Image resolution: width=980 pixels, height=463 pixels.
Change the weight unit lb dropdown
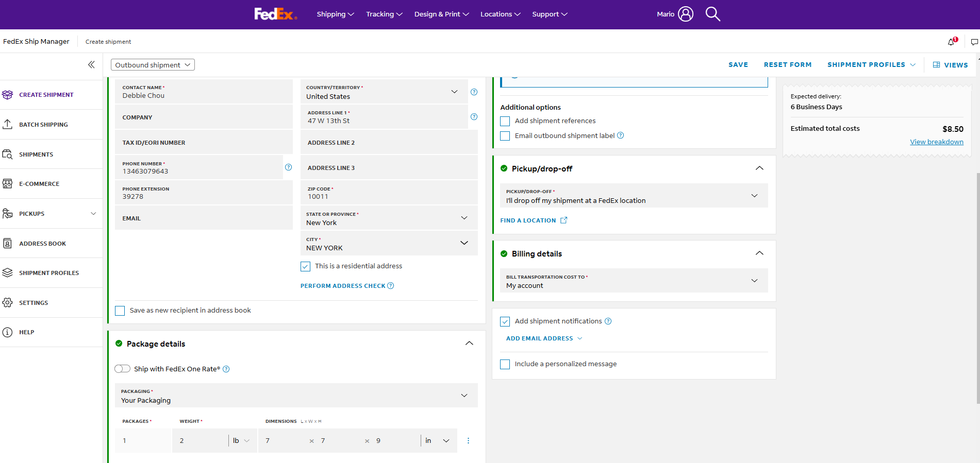241,440
